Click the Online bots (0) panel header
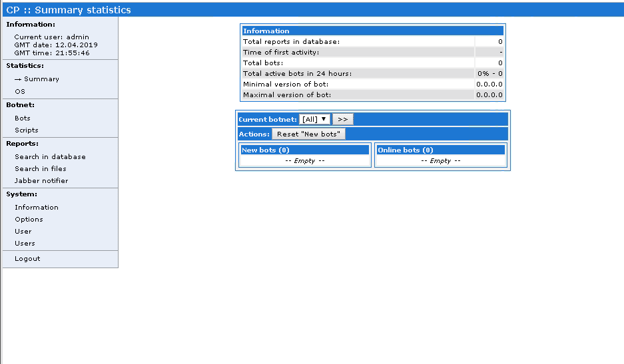Viewport: 624px width, 364px height. click(x=440, y=150)
